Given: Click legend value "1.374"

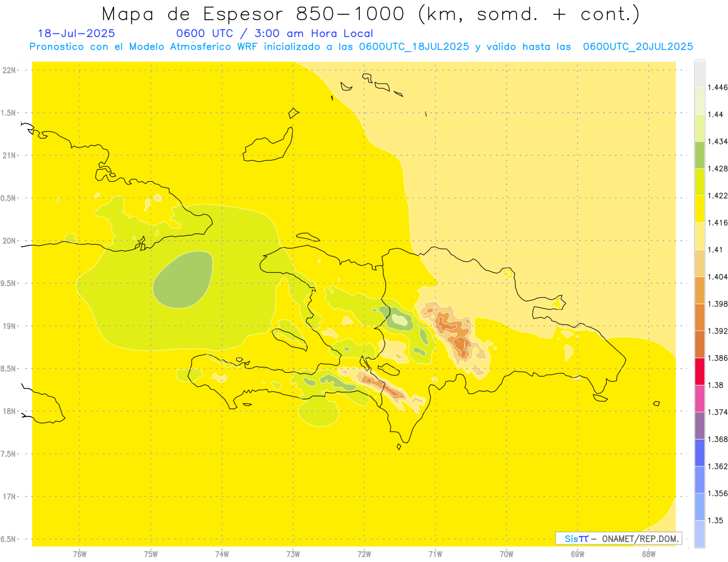Looking at the screenshot, I should [x=719, y=412].
